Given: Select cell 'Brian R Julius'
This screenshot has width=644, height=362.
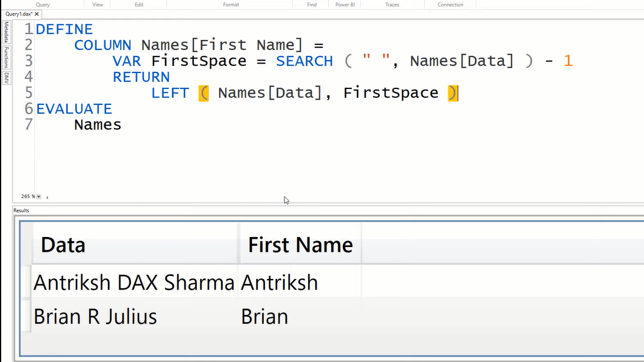Looking at the screenshot, I should point(134,317).
